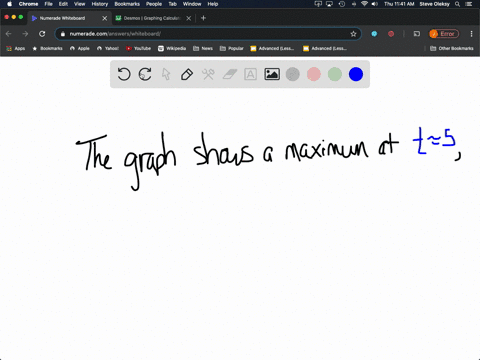The image size is (480, 360).
Task: Open the Apple menu
Action: click(x=9, y=4)
